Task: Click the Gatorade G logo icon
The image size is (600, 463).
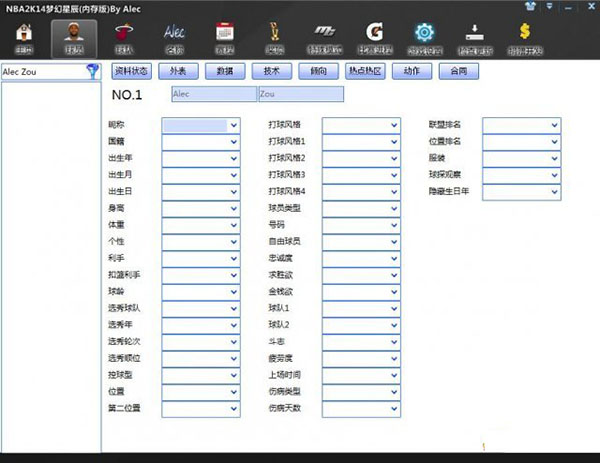Action: [374, 37]
